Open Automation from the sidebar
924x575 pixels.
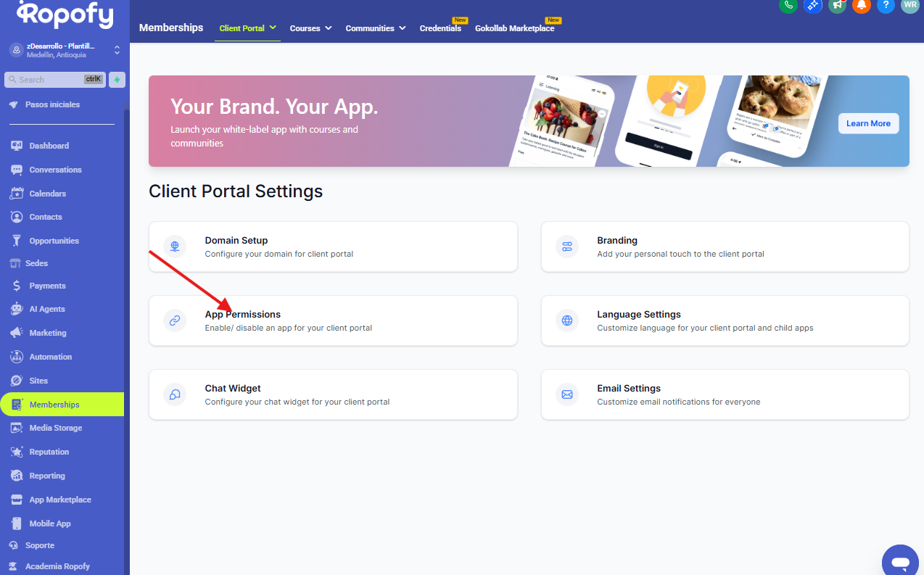[50, 357]
